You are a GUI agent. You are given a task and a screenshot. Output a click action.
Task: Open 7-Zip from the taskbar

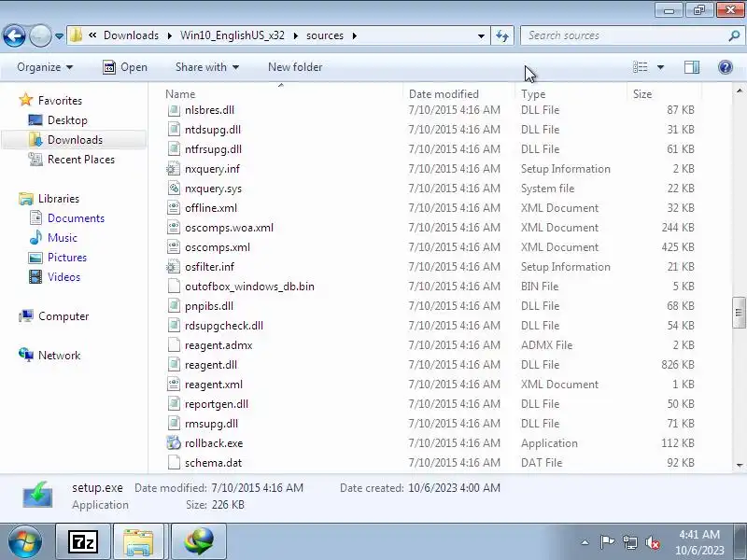click(83, 542)
